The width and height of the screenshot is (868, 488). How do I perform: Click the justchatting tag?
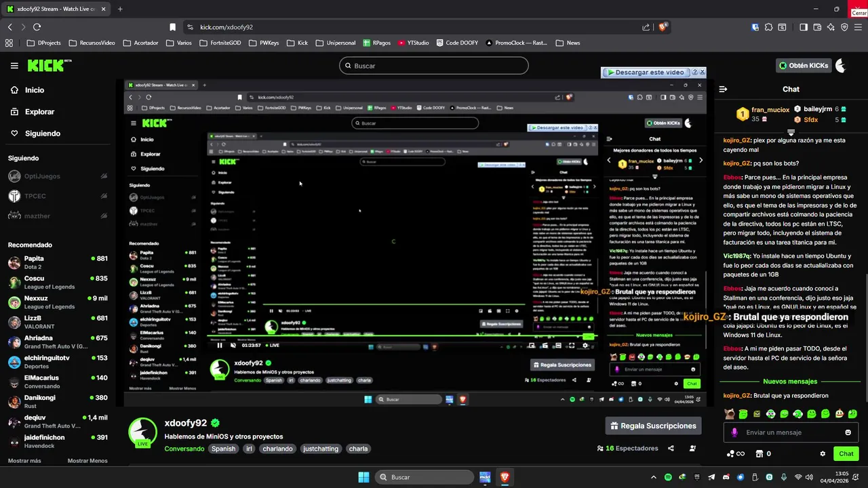(321, 449)
